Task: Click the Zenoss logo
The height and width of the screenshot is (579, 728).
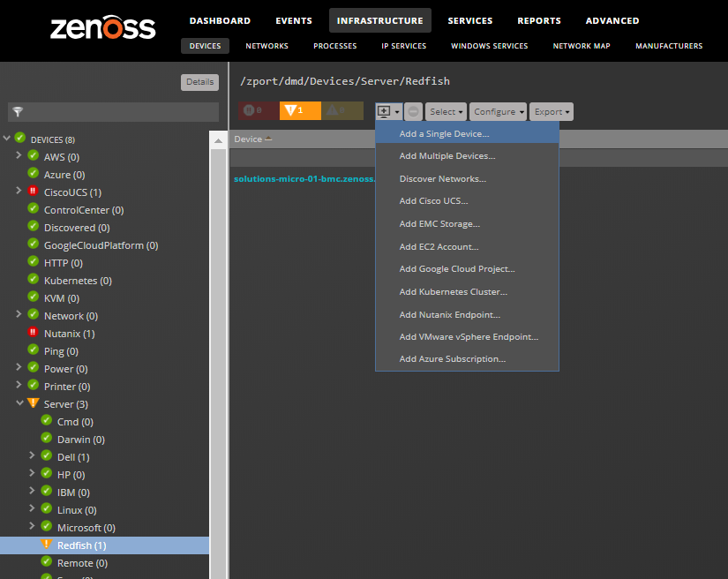Action: pos(102,27)
